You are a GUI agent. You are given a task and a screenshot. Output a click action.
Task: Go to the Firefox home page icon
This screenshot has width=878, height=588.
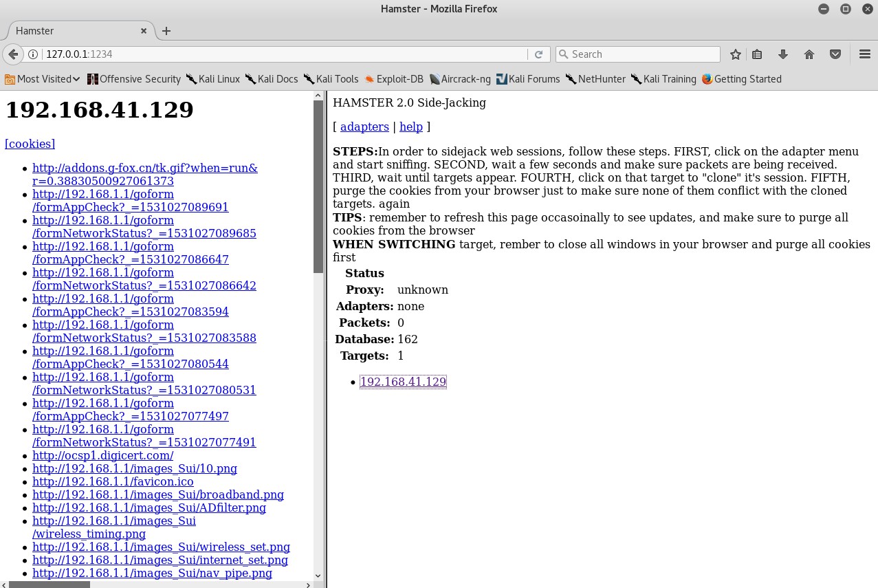[809, 54]
